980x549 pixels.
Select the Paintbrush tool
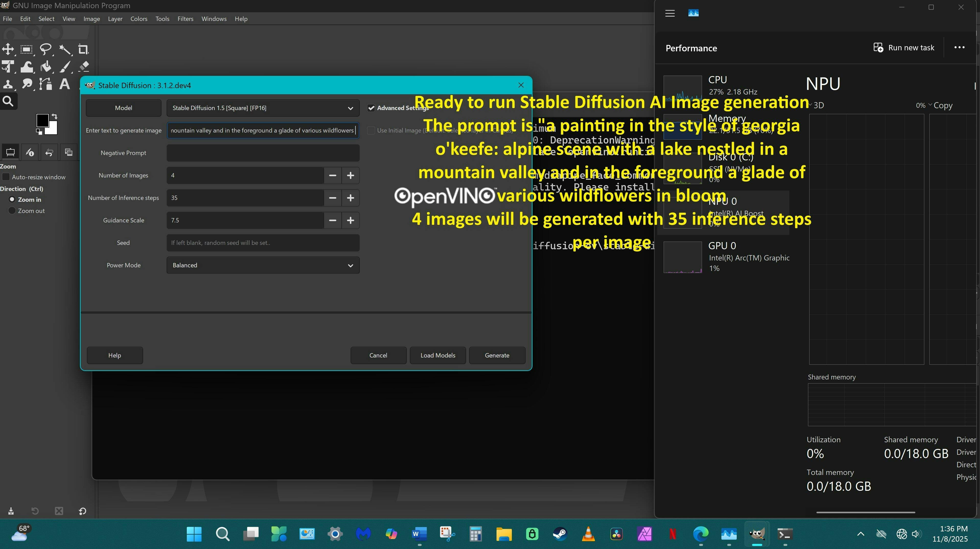(65, 67)
